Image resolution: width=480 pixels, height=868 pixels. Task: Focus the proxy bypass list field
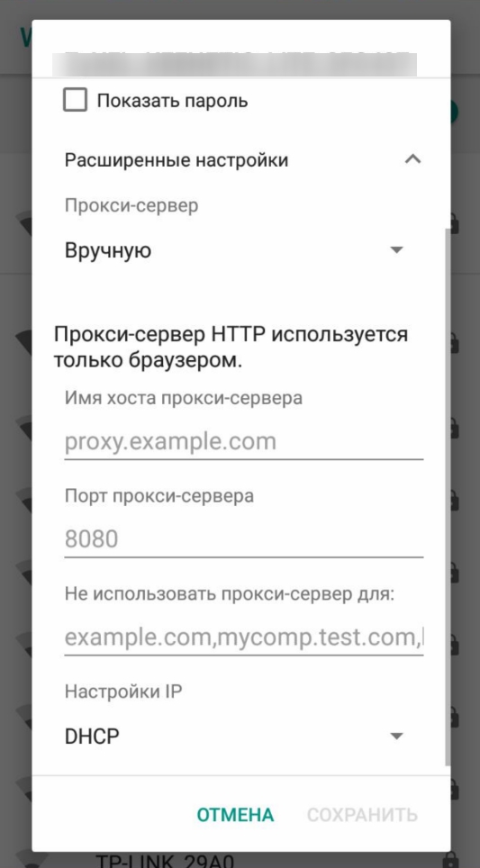[243, 637]
